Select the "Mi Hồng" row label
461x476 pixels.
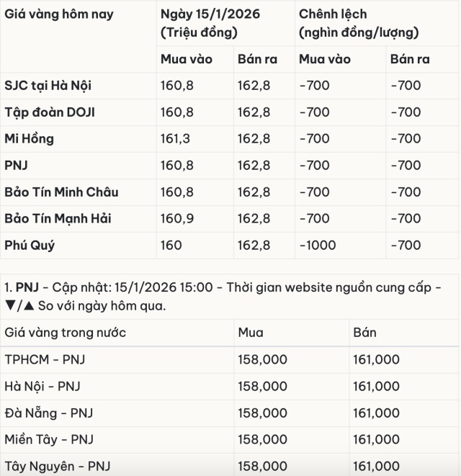[x=30, y=139]
